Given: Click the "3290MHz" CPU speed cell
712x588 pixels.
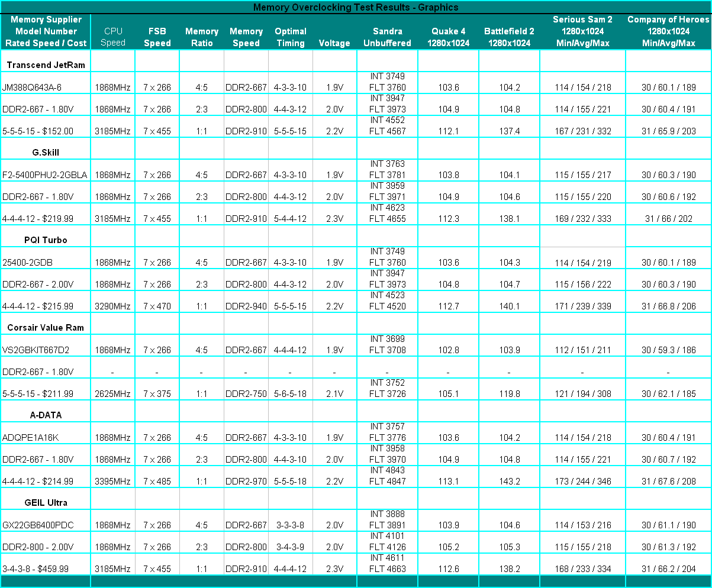Looking at the screenshot, I should (x=113, y=306).
